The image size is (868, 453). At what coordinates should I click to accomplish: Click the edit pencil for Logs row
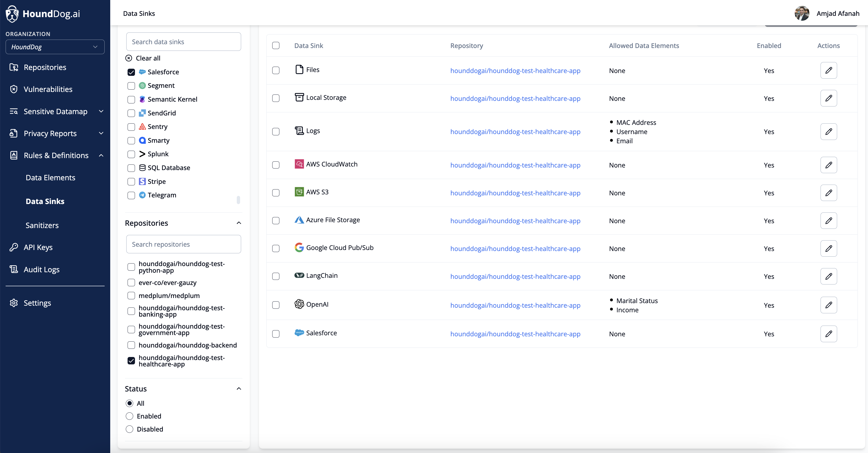(x=828, y=132)
